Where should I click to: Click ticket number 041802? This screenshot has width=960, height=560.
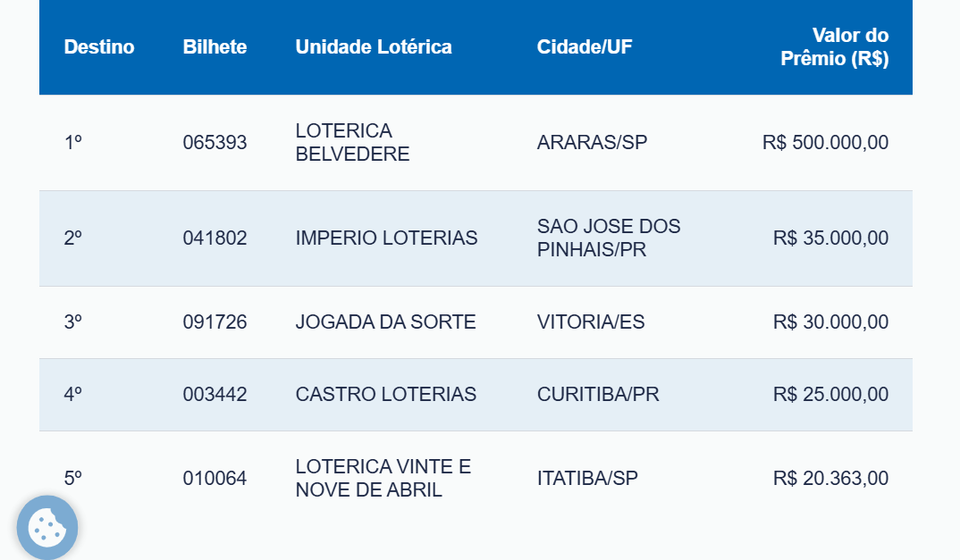pyautogui.click(x=215, y=238)
